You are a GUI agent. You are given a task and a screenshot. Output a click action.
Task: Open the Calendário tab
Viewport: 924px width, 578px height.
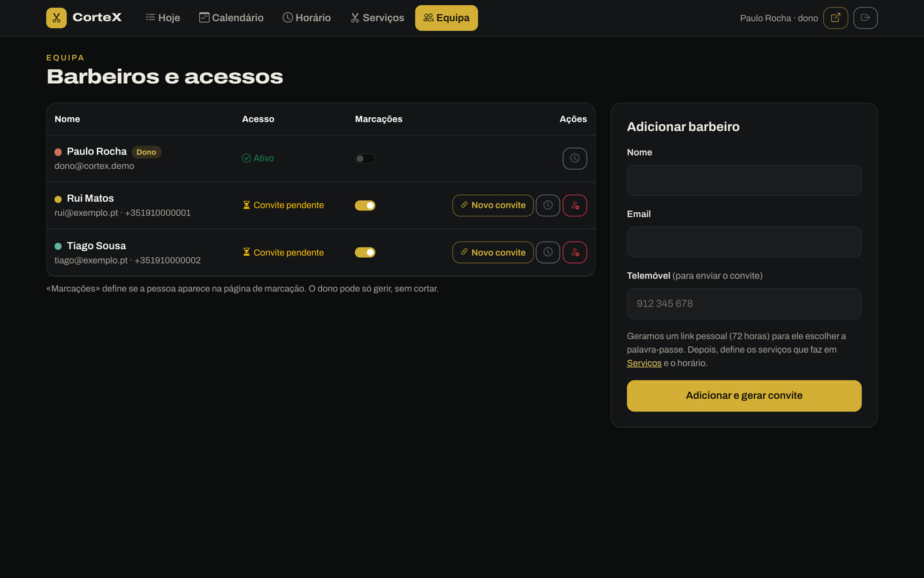tap(231, 18)
